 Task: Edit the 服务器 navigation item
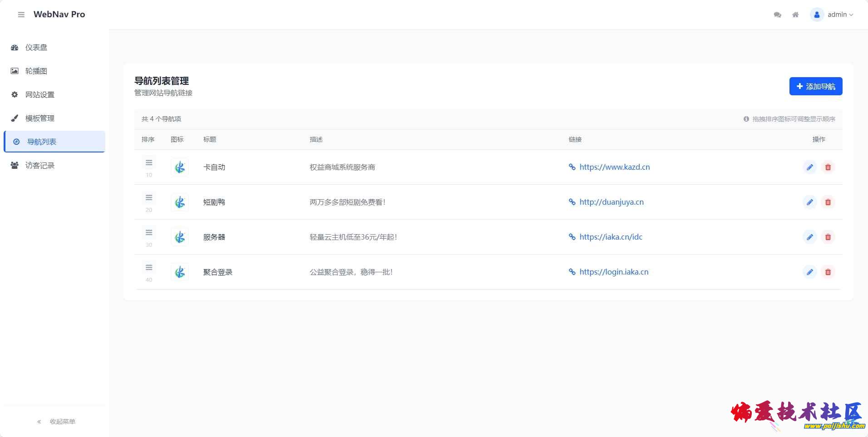pyautogui.click(x=809, y=237)
